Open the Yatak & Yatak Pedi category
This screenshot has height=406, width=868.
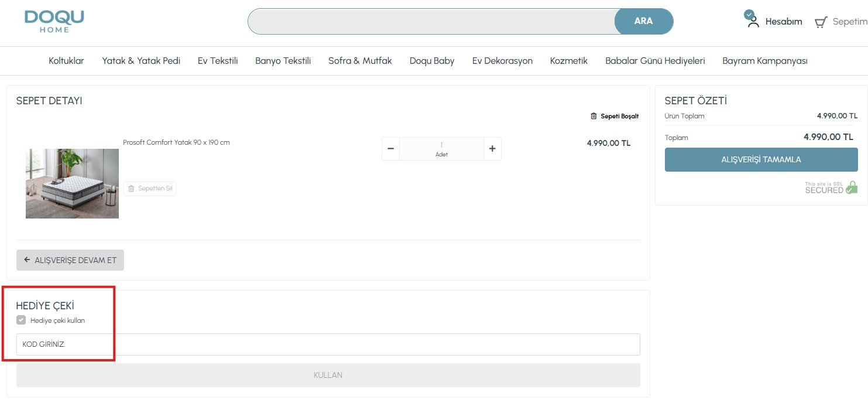click(x=141, y=61)
